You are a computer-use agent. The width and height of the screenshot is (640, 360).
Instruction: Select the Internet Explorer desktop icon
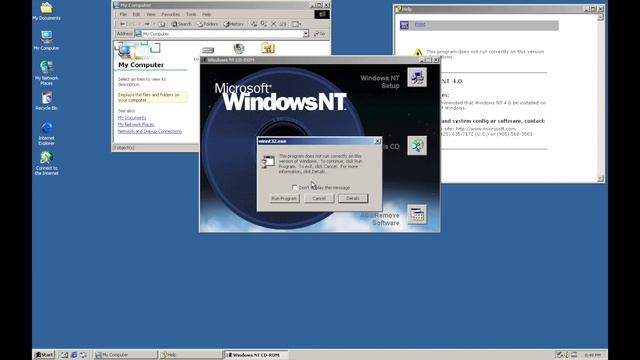46,133
